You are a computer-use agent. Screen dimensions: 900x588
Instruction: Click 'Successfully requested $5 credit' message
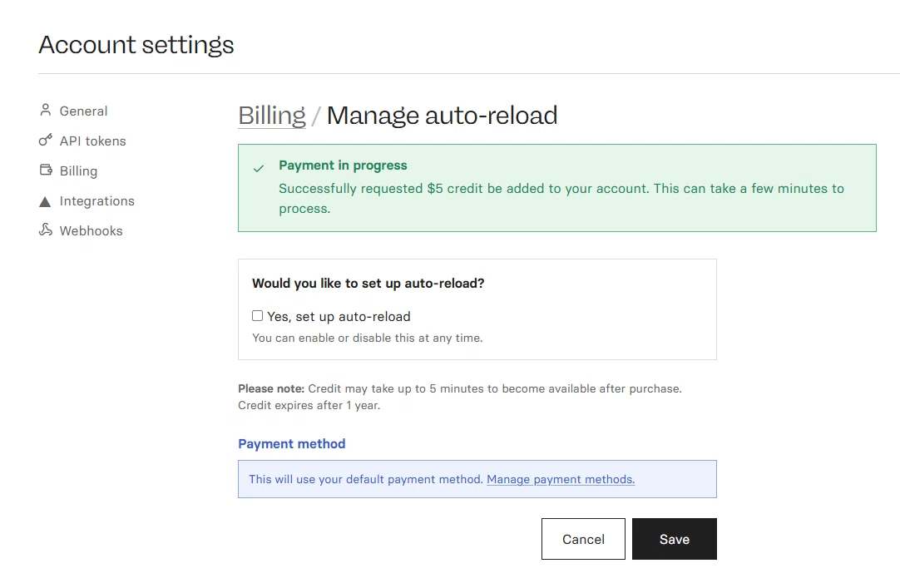click(x=561, y=198)
